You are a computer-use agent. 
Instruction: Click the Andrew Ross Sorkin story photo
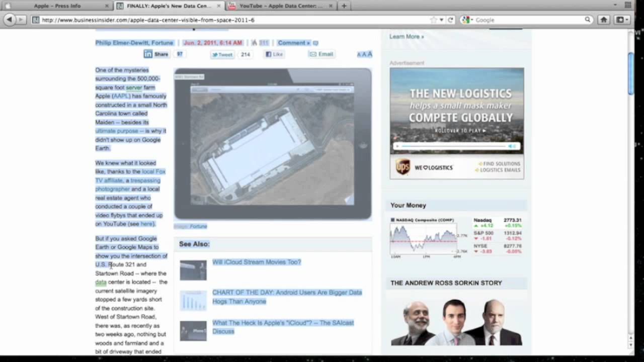point(456,322)
